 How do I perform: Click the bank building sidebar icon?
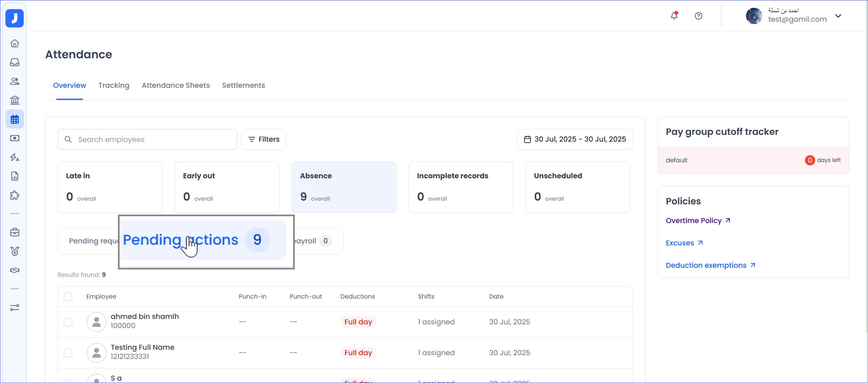click(x=15, y=100)
